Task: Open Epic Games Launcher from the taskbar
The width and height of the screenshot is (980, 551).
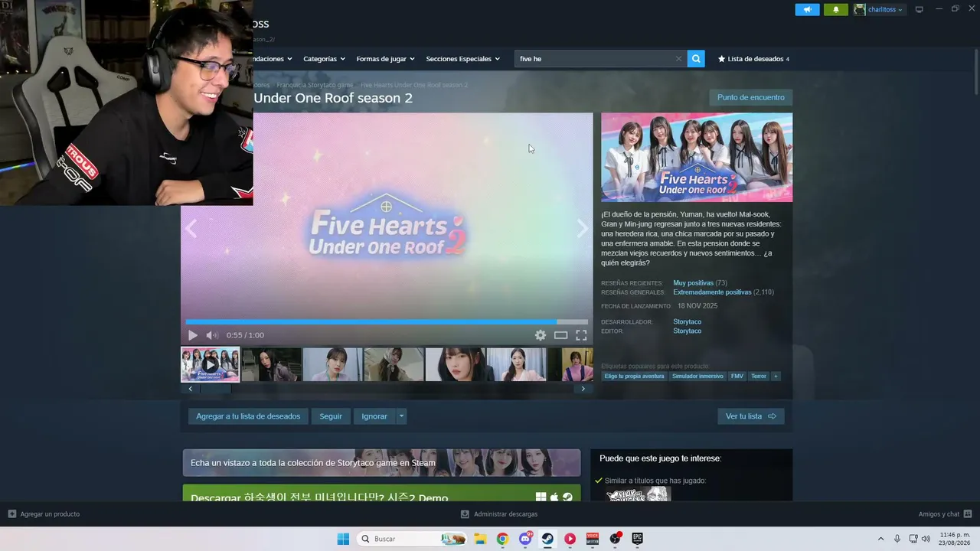Action: tap(637, 539)
